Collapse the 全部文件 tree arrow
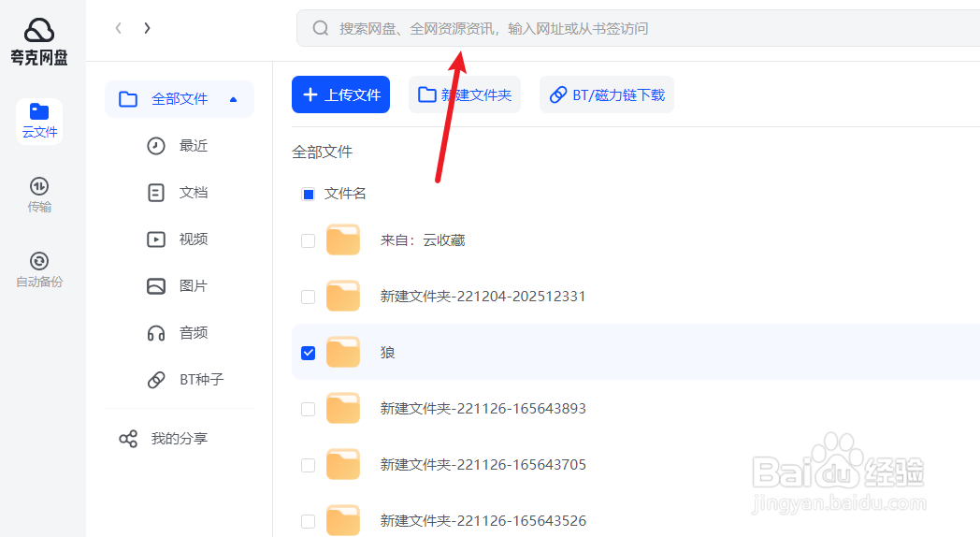This screenshot has height=537, width=980. click(233, 99)
